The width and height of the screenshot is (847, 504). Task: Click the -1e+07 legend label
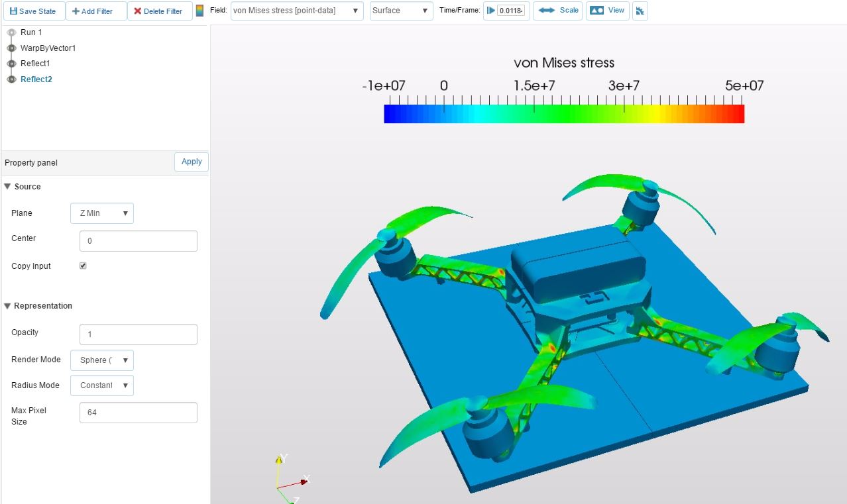(384, 86)
